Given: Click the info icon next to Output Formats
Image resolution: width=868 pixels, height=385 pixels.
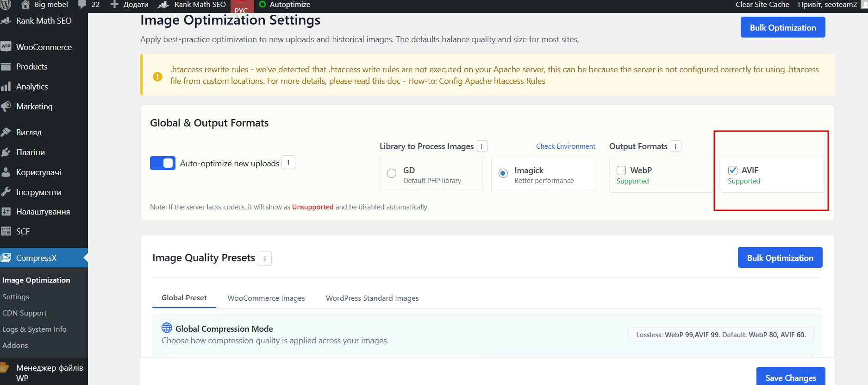Looking at the screenshot, I should 675,146.
